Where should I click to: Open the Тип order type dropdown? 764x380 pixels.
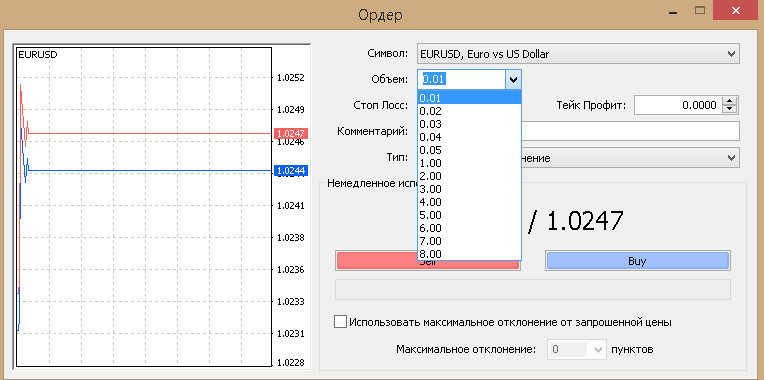730,158
